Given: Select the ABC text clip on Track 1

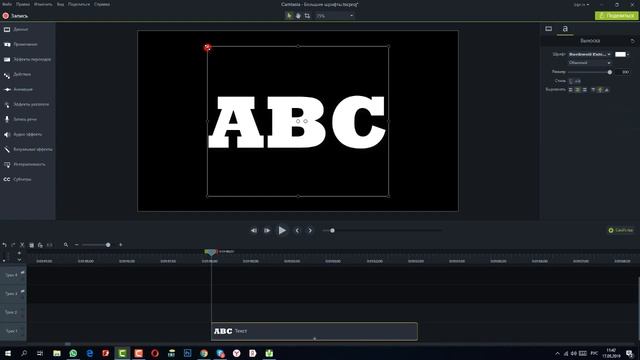Looking at the screenshot, I should click(314, 331).
